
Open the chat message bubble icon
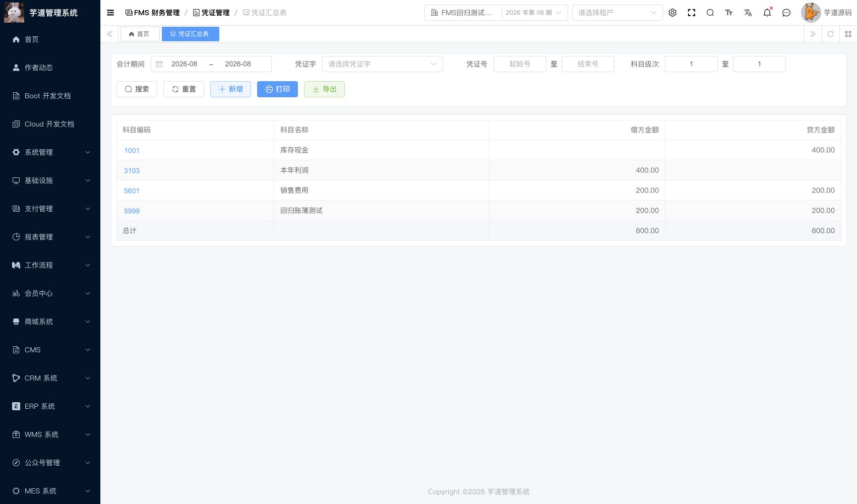[x=786, y=13]
